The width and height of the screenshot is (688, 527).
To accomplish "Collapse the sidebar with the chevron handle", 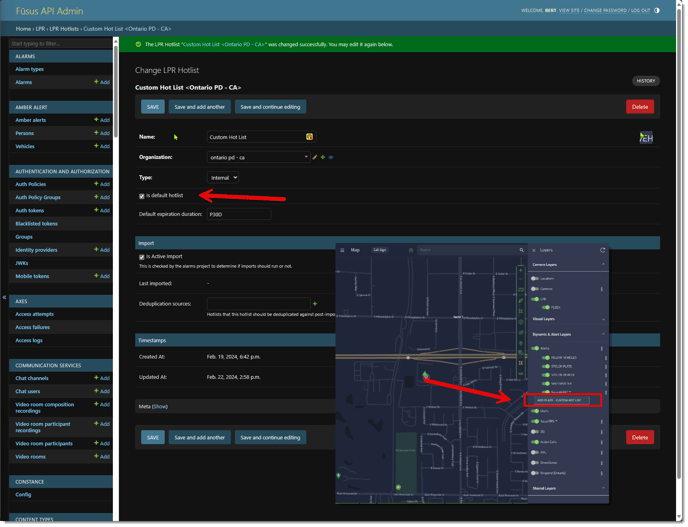I will 4,297.
